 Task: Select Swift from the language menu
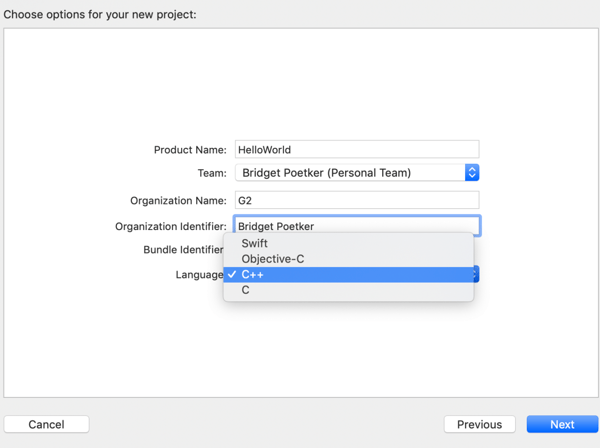tap(349, 243)
